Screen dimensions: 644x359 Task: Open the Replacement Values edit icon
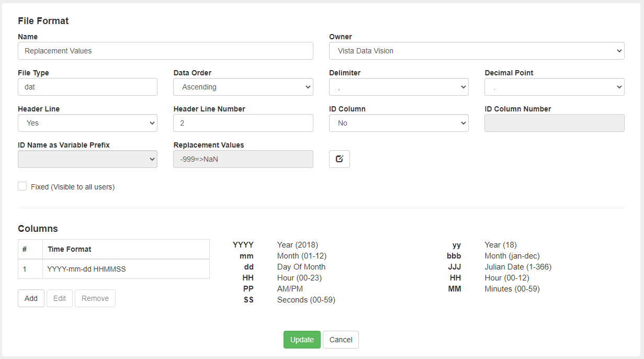tap(339, 159)
